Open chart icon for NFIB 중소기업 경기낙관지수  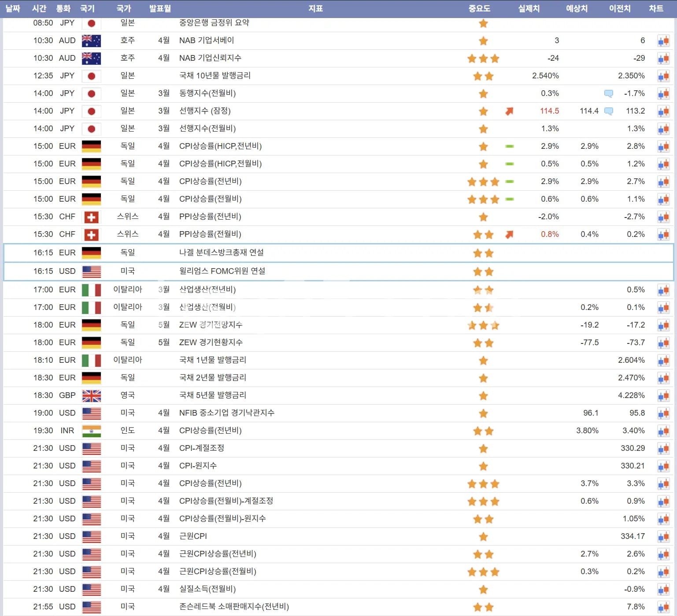point(663,413)
